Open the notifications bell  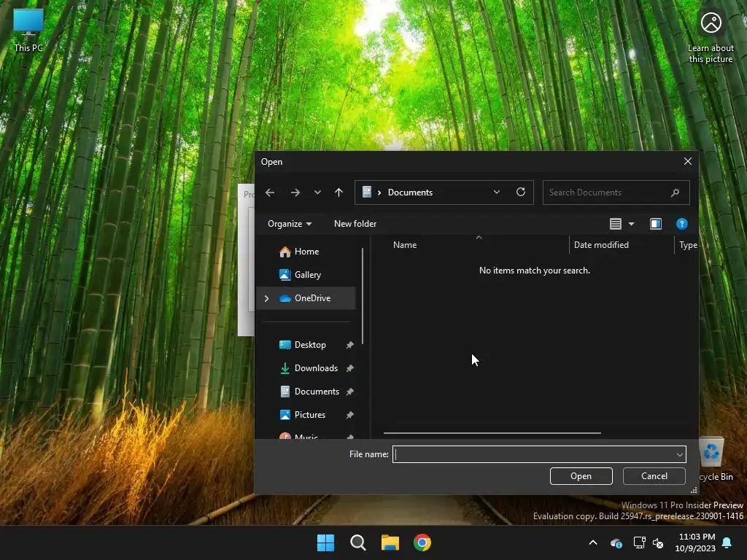pyautogui.click(x=727, y=542)
